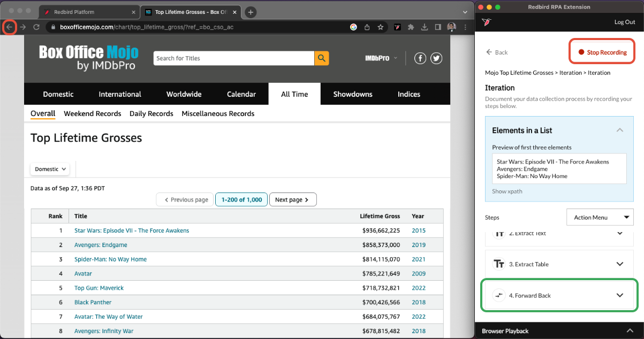Click the Search for Titles input field
The image size is (644, 339).
click(x=234, y=58)
